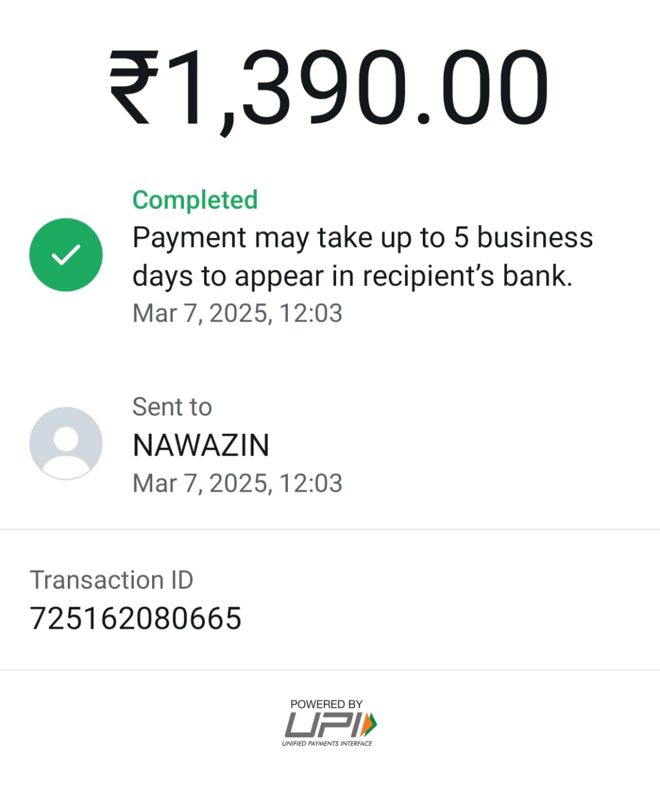Click the divider line below the transaction number
The image size is (660, 812).
point(330,669)
